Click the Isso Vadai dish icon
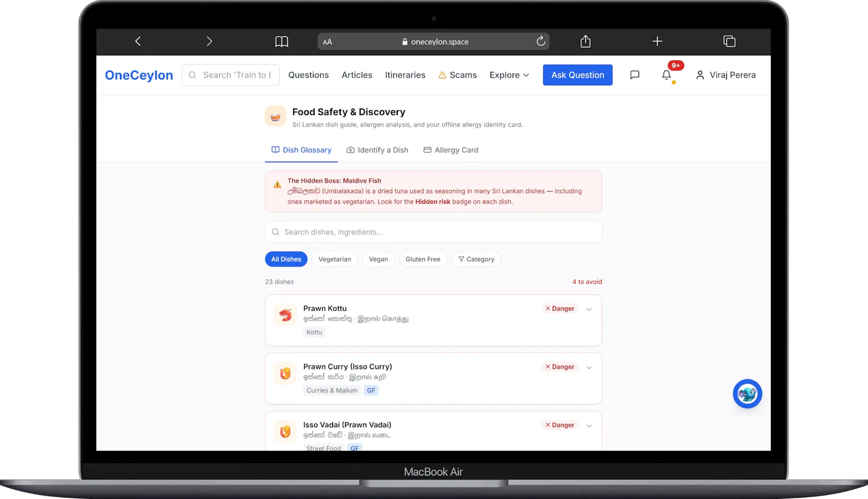Screen dimensions: 868x499 pyautogui.click(x=285, y=431)
